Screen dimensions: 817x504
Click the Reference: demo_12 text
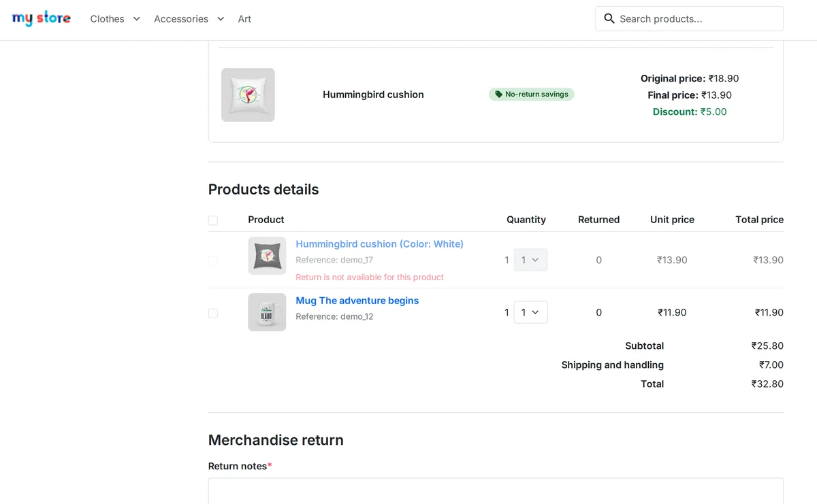334,316
